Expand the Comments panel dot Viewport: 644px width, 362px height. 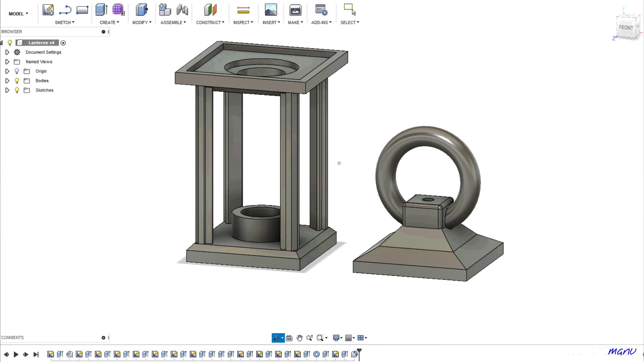pyautogui.click(x=103, y=338)
